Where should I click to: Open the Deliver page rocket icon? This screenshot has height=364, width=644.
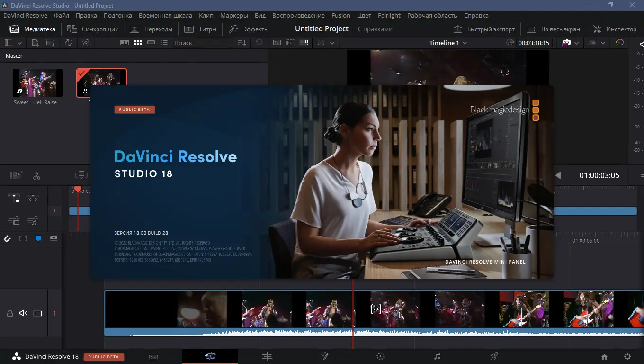[493, 356]
